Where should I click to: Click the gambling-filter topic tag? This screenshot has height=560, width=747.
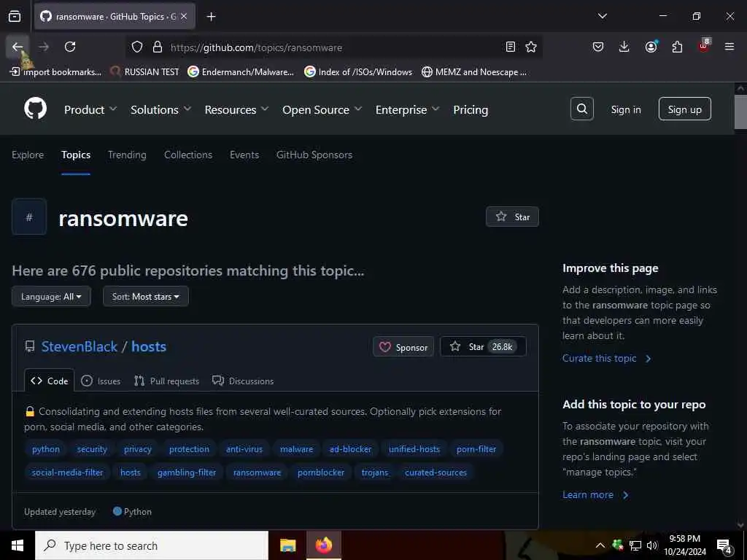coord(187,472)
